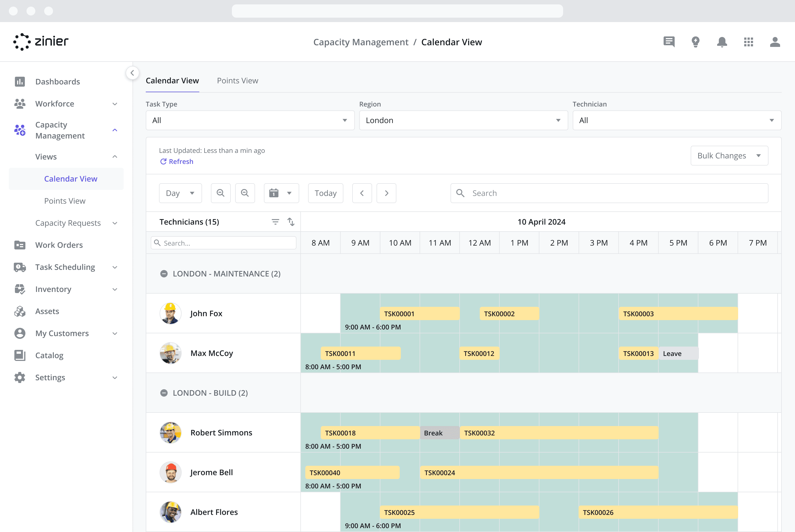The height and width of the screenshot is (532, 795).
Task: Click the calendar date picker icon
Action: click(x=274, y=192)
